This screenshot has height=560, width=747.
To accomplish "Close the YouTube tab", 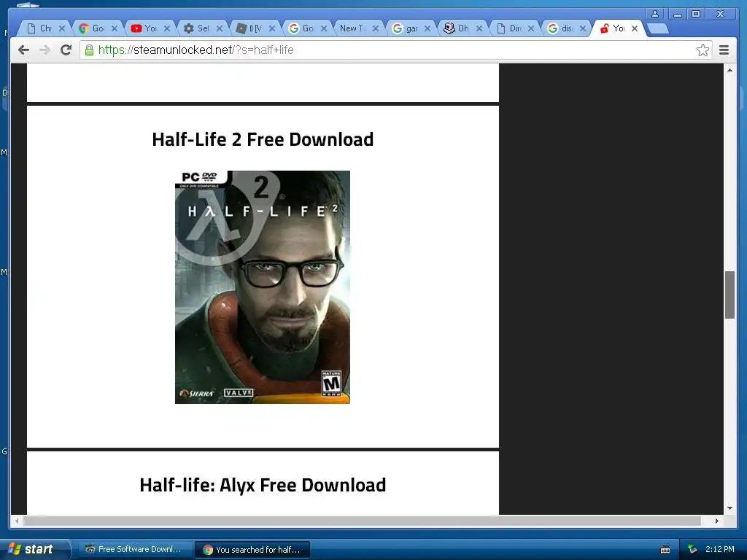I will tap(167, 28).
